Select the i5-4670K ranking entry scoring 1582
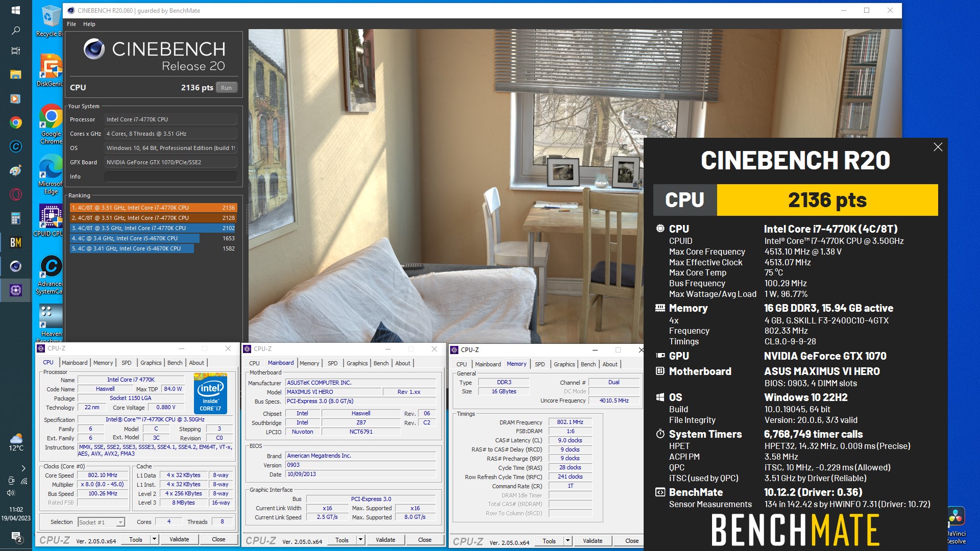The image size is (980, 551). tap(153, 248)
